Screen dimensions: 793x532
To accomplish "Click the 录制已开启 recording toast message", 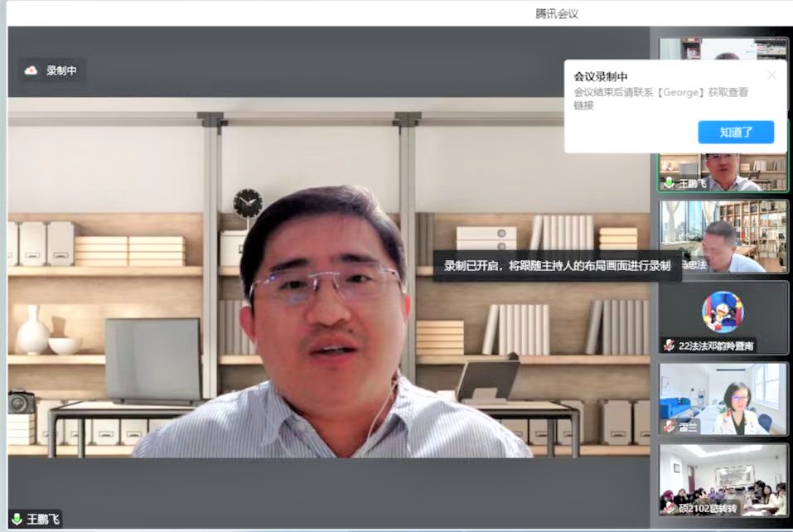I will (556, 266).
